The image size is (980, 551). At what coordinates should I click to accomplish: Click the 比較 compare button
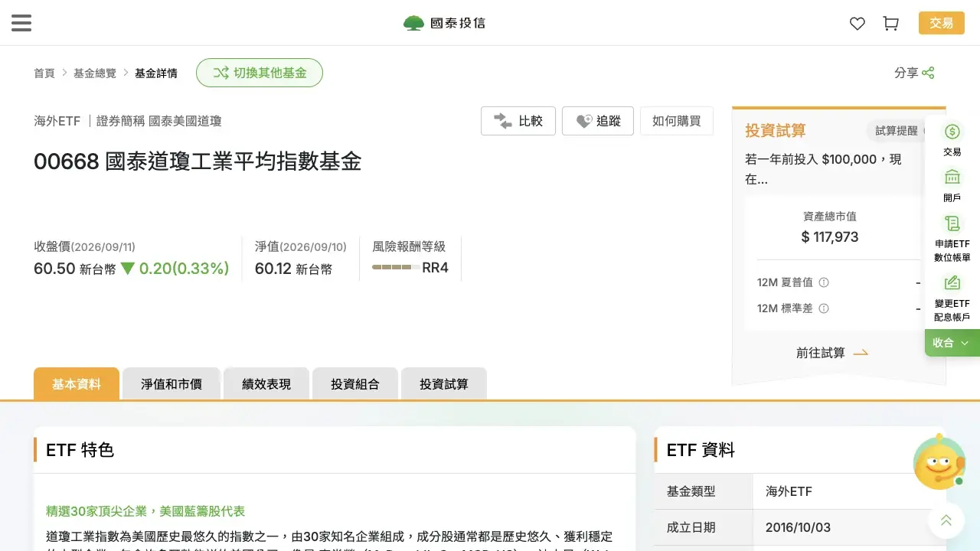coord(518,121)
